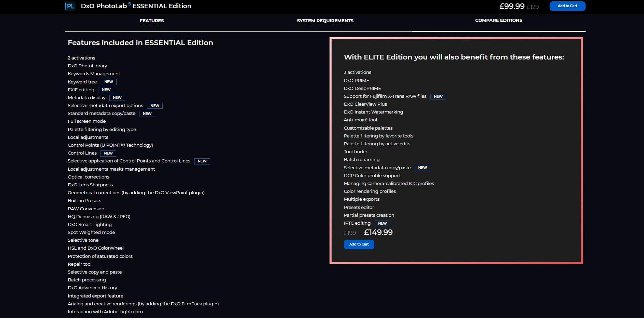Click 'DCP Color profile support' text

372,176
